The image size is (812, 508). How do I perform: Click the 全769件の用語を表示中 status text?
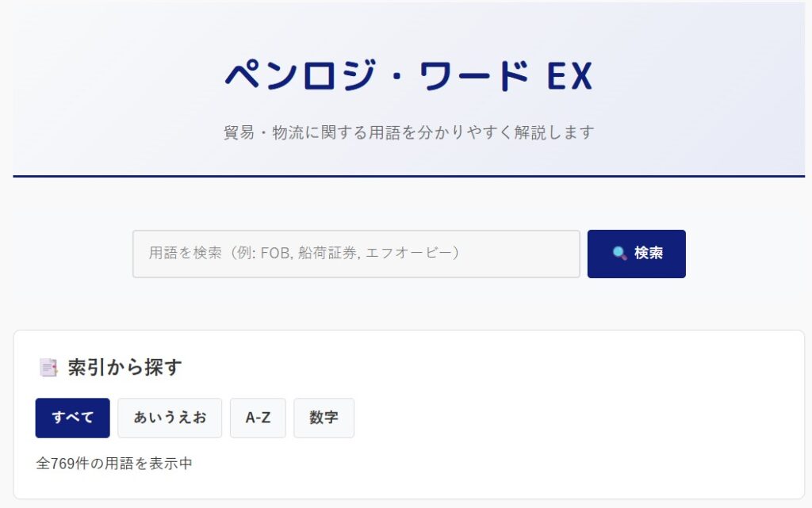[x=114, y=464]
